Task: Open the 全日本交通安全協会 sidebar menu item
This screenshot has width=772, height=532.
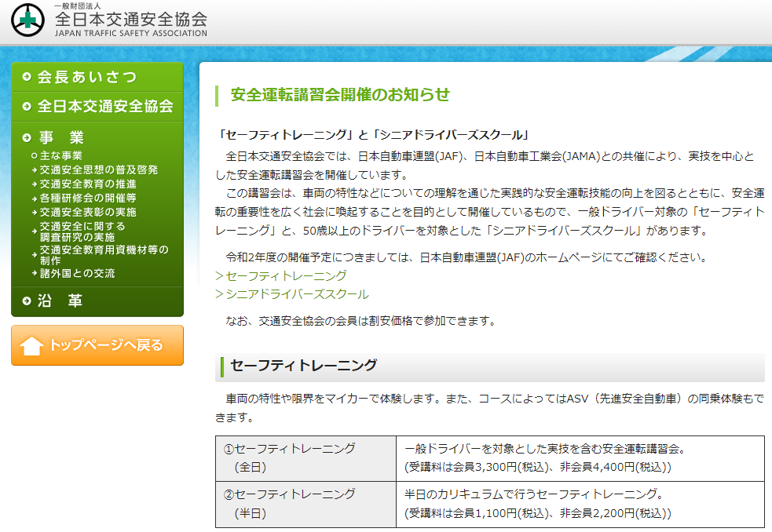Action: pyautogui.click(x=105, y=107)
